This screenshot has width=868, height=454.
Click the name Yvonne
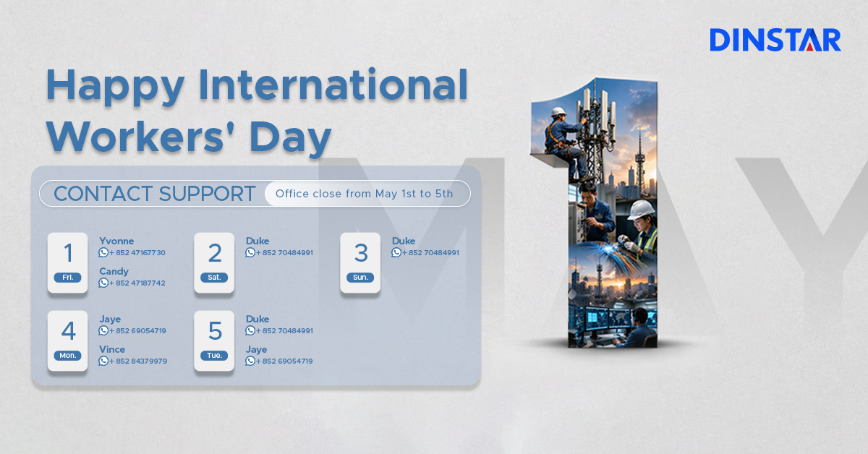[116, 241]
